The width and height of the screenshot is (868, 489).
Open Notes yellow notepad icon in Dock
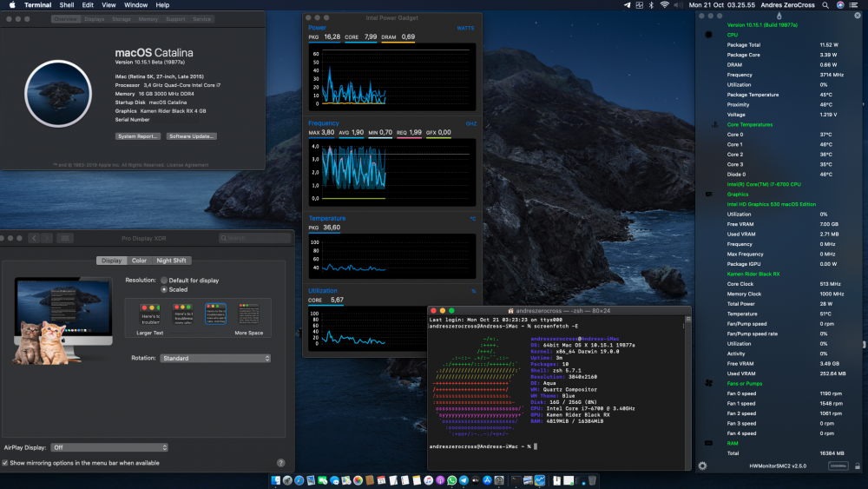[x=417, y=480]
